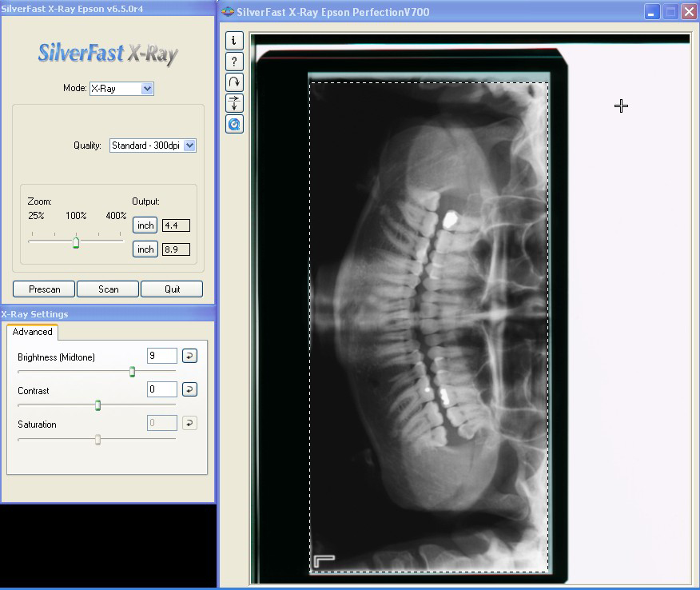Viewport: 700px width, 590px height.
Task: Click the Brightness (Midtone) slider handle
Action: pos(132,372)
